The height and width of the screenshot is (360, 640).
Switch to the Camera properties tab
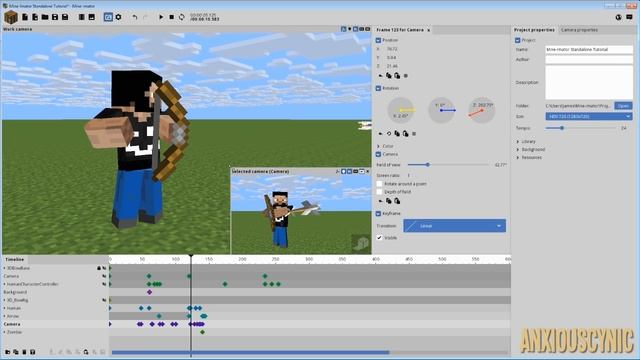point(579,30)
